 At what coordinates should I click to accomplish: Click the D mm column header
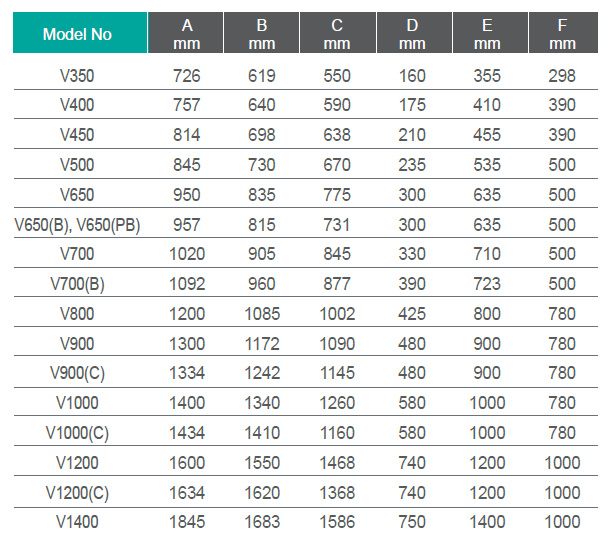414,33
